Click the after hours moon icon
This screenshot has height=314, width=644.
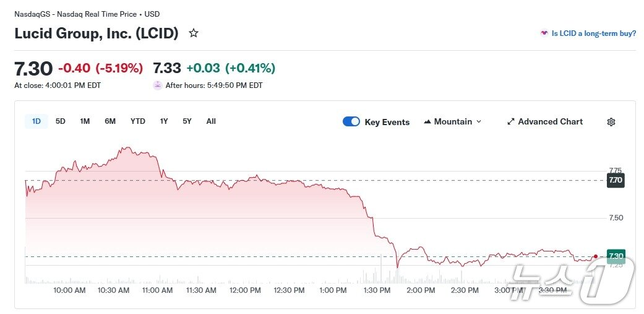pos(158,85)
